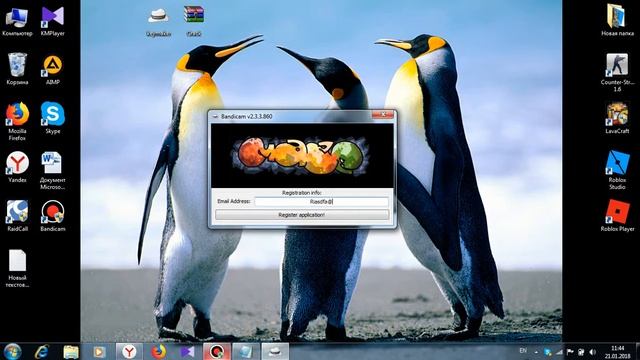The image size is (640, 360).
Task: Select the Компьютер desktop icon
Action: click(x=17, y=21)
